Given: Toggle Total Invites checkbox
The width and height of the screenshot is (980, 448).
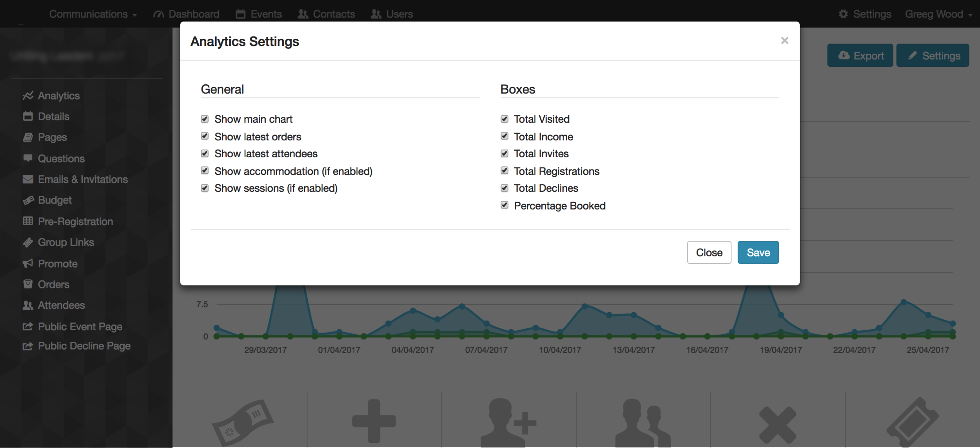Looking at the screenshot, I should click(505, 153).
